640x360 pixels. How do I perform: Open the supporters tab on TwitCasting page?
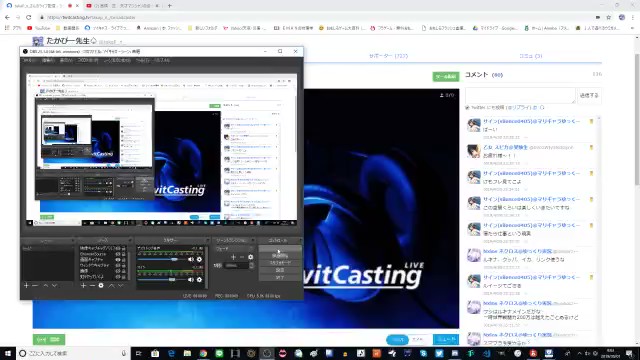click(388, 56)
